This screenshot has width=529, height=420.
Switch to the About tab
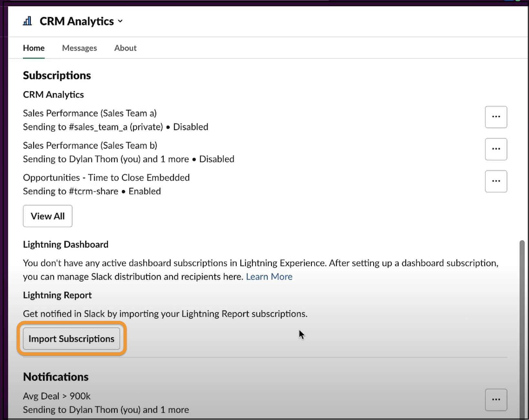point(125,48)
